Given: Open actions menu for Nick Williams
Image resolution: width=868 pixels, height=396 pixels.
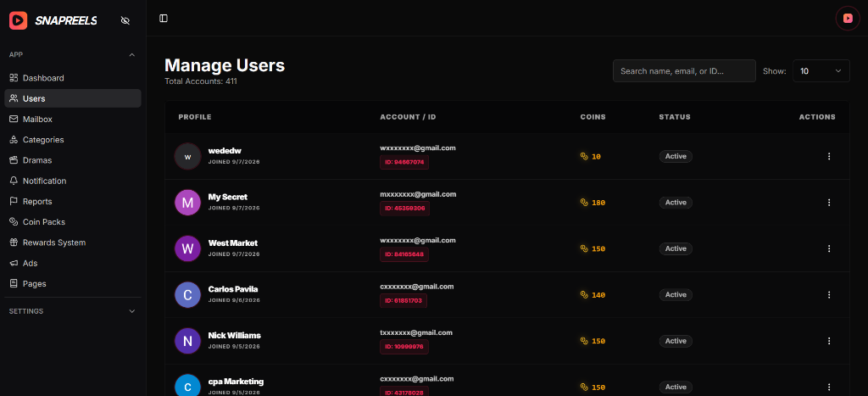Looking at the screenshot, I should pos(829,341).
